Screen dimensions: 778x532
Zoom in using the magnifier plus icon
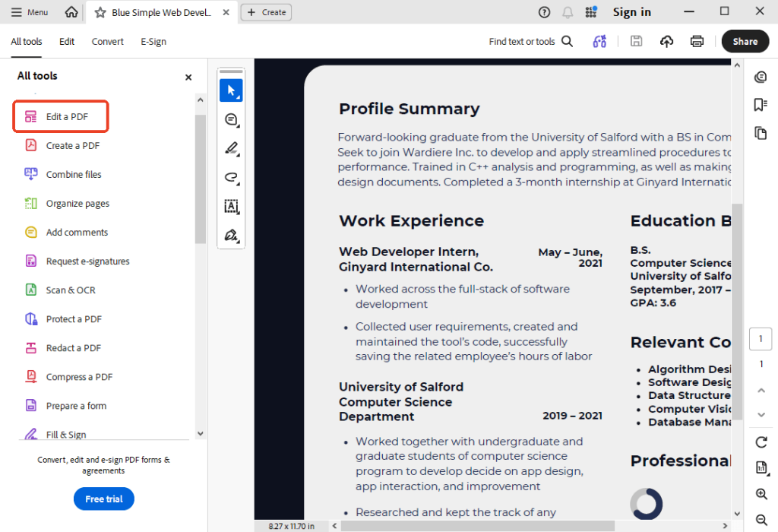[761, 494]
